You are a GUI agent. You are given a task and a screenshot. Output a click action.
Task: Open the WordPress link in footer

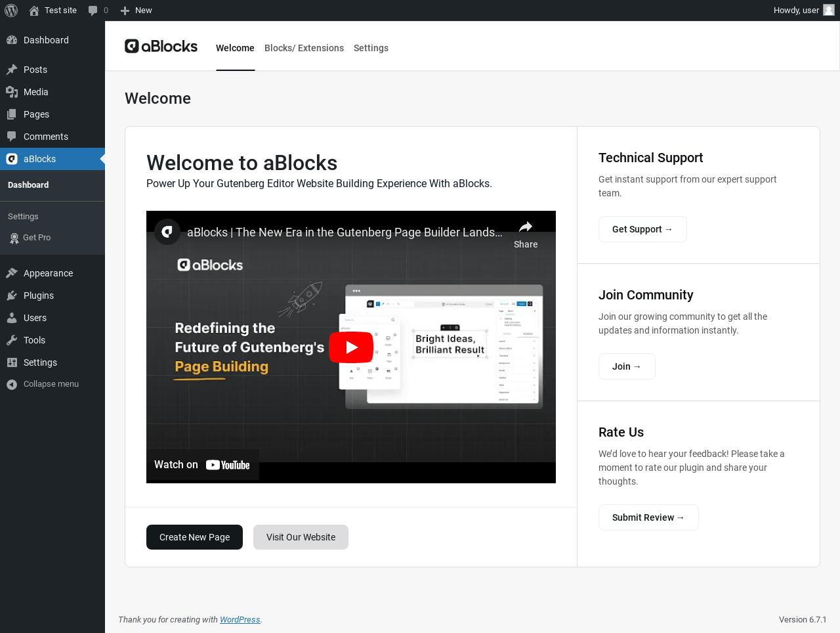coord(240,620)
